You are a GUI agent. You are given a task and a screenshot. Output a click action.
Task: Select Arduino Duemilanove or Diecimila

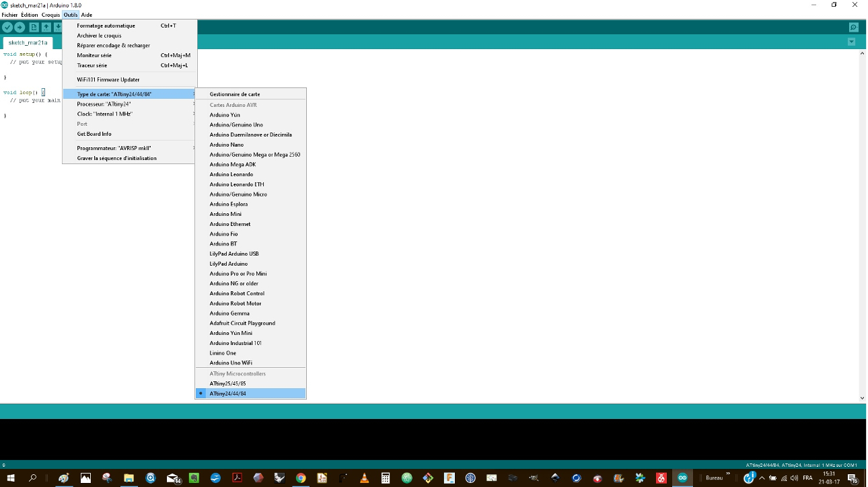pyautogui.click(x=250, y=135)
